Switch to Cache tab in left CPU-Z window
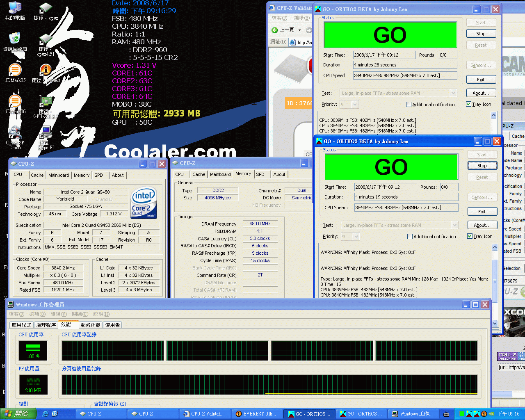 tap(37, 175)
